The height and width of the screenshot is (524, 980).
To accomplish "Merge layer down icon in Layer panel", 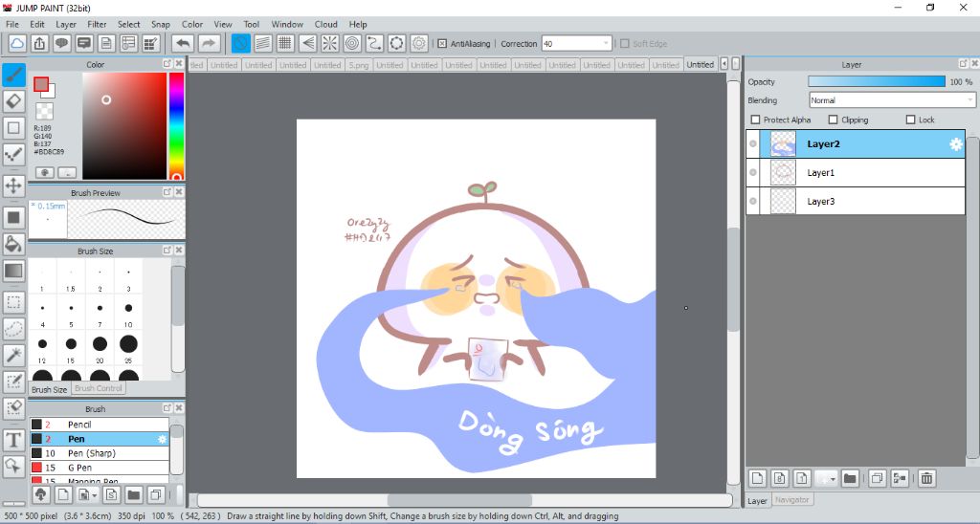I will coord(900,479).
